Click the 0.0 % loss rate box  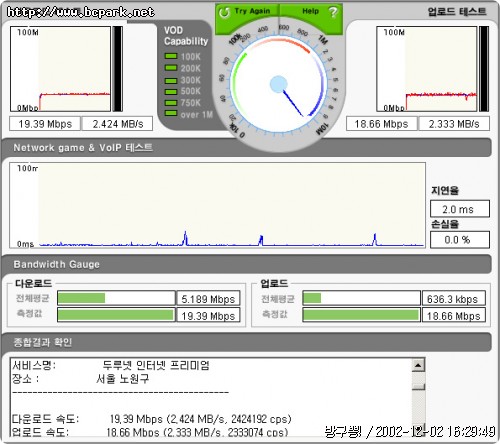coord(460,240)
